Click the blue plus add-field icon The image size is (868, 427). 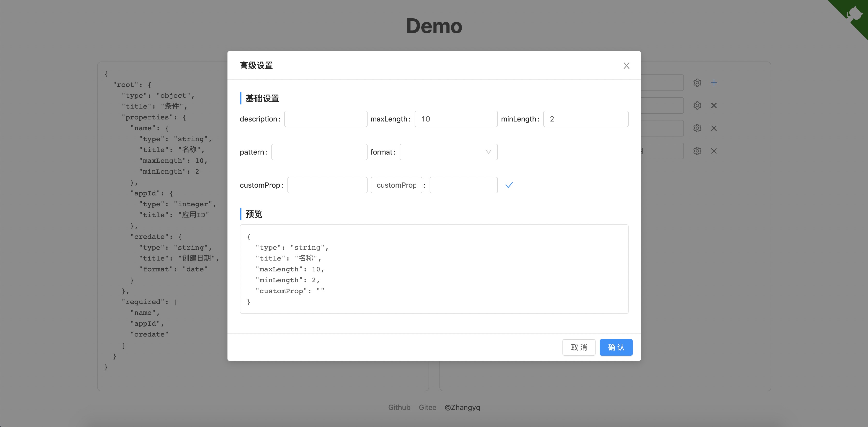pyautogui.click(x=714, y=83)
